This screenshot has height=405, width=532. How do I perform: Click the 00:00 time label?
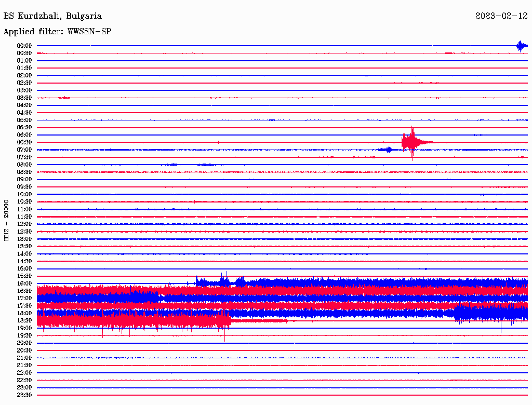[24, 46]
